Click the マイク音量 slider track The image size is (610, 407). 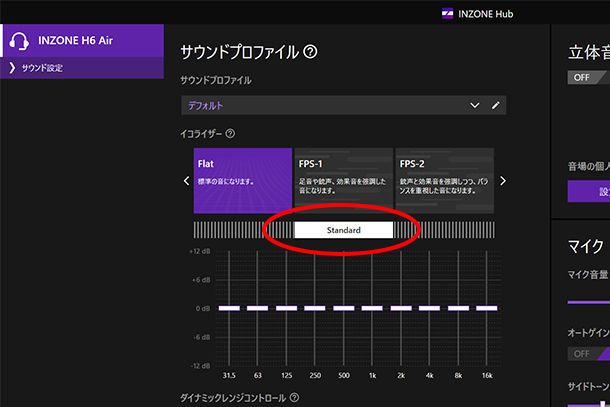pyautogui.click(x=589, y=302)
